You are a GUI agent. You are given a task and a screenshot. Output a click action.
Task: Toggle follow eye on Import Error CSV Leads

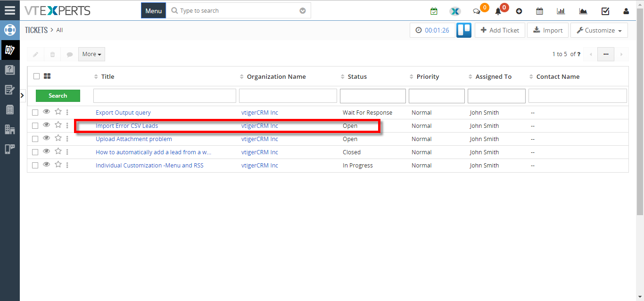pyautogui.click(x=46, y=125)
